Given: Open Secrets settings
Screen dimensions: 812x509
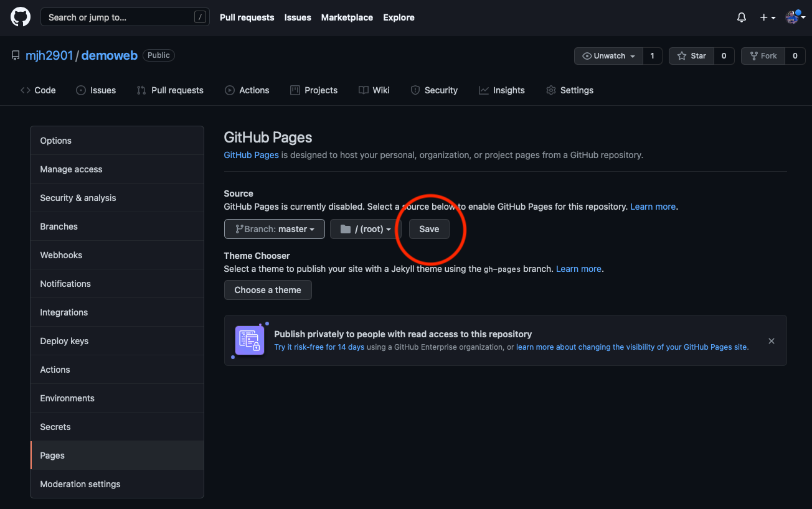Looking at the screenshot, I should 117,427.
